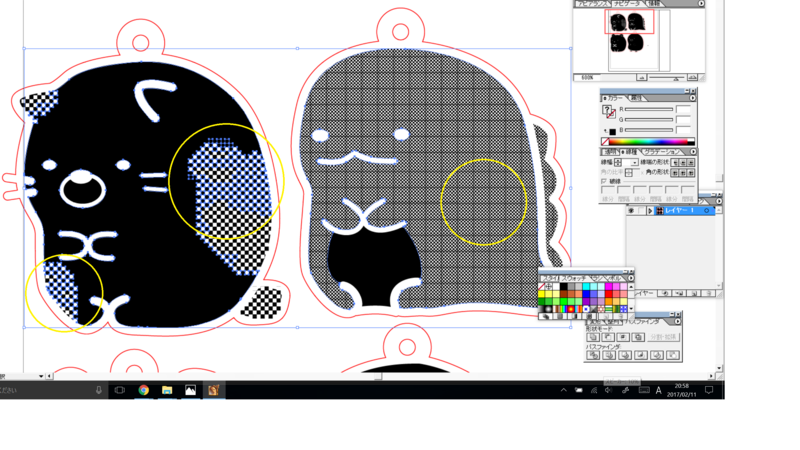Image resolution: width=800 pixels, height=450 pixels.
Task: Select the first stroke cap shape button
Action: [x=675, y=162]
